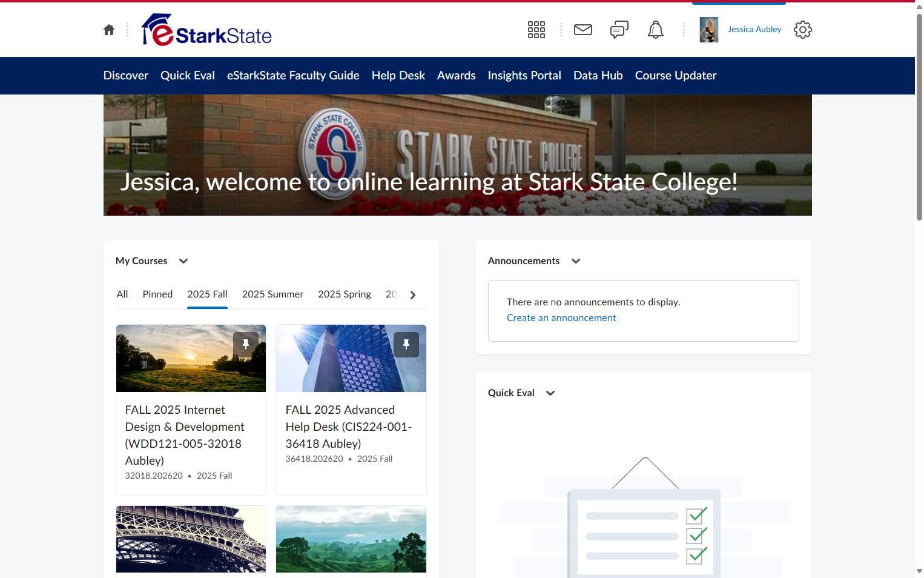The height and width of the screenshot is (578, 924).
Task: Select the 2025 Fall tab
Action: [207, 294]
